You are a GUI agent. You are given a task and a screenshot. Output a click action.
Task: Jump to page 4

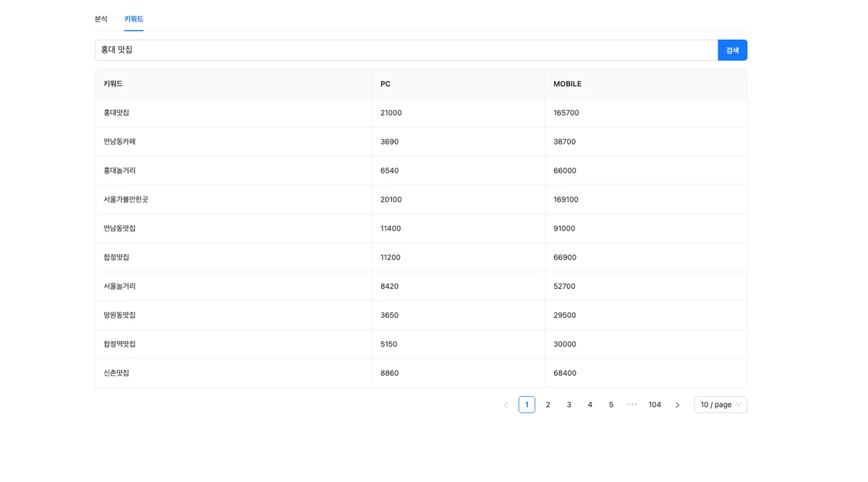coord(590,405)
